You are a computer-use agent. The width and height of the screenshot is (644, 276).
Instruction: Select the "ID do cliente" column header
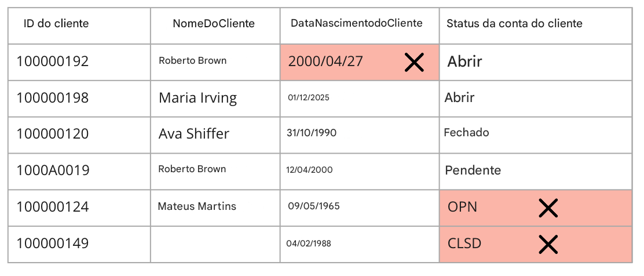[x=56, y=24]
